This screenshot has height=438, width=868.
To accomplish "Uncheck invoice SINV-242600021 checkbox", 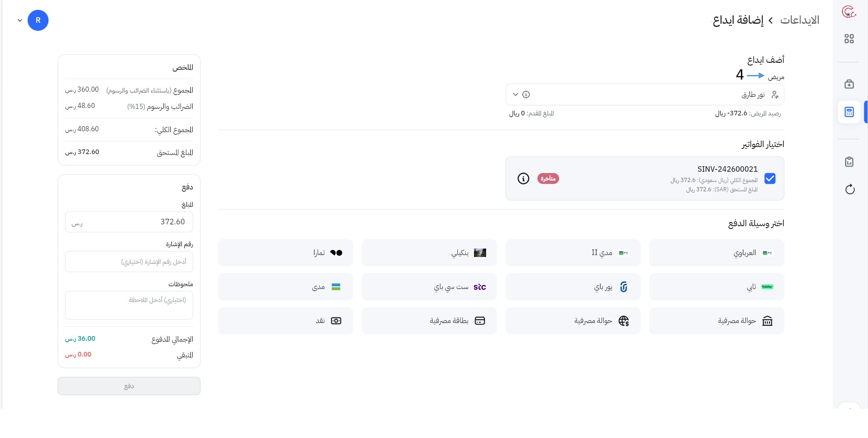I will [770, 179].
